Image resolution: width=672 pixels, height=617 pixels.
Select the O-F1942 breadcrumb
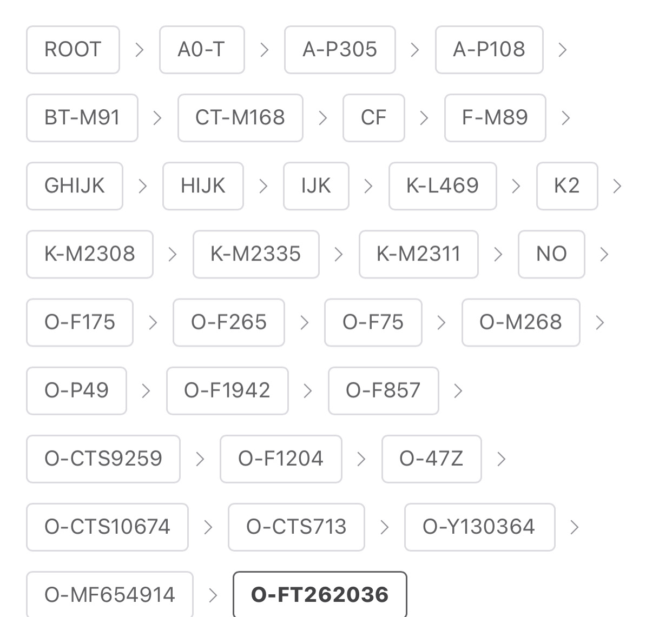click(227, 390)
